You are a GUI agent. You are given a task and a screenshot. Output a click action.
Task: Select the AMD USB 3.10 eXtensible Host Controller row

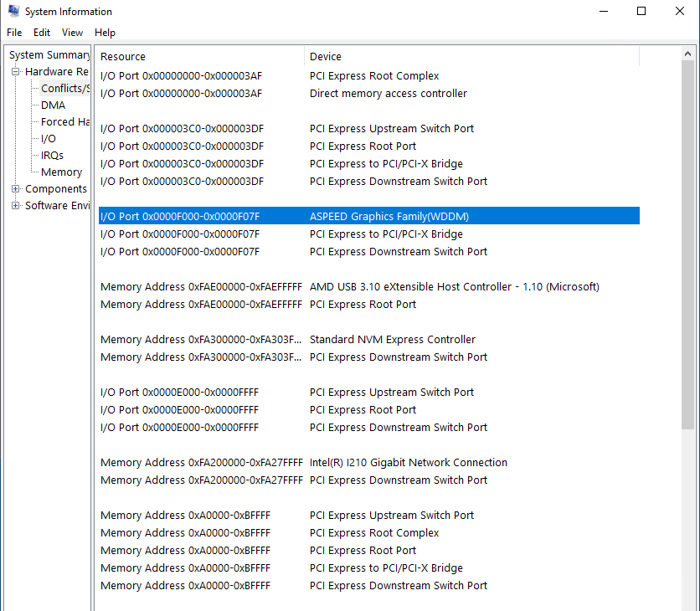[x=454, y=287]
